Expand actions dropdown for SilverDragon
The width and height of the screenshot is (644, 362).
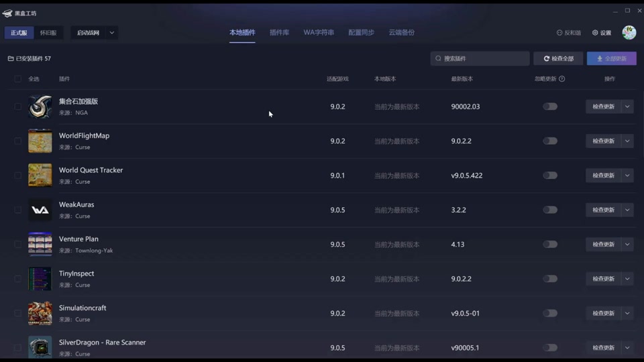click(627, 348)
